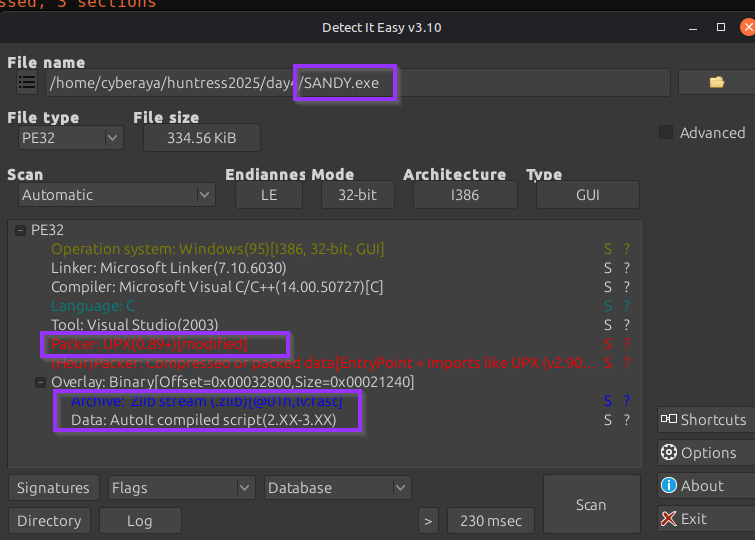Click ? link on Tool Visual Studio row
755x540 pixels.
626,325
